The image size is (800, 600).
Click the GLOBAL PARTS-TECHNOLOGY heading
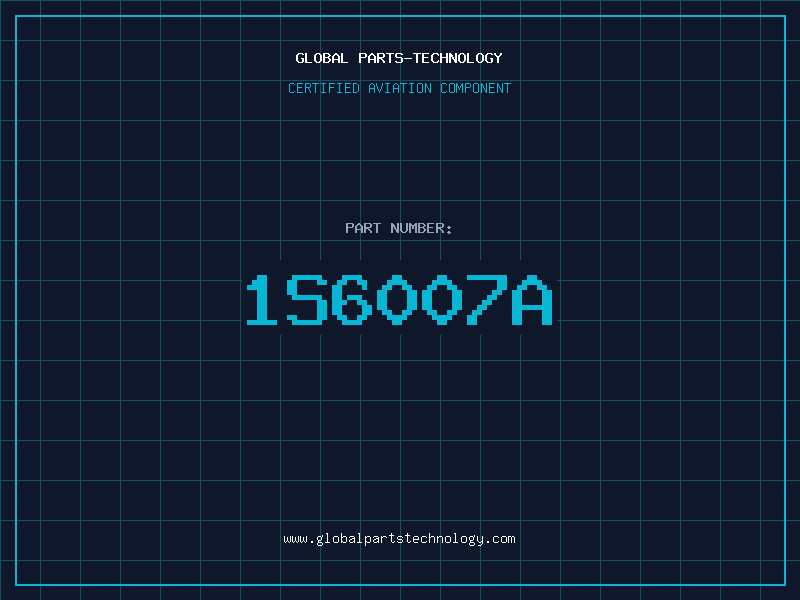coord(399,58)
